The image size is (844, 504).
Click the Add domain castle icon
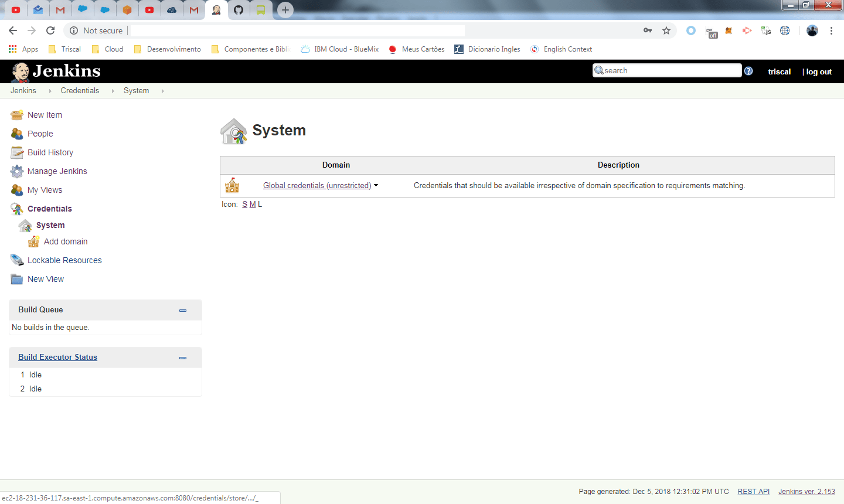[34, 241]
